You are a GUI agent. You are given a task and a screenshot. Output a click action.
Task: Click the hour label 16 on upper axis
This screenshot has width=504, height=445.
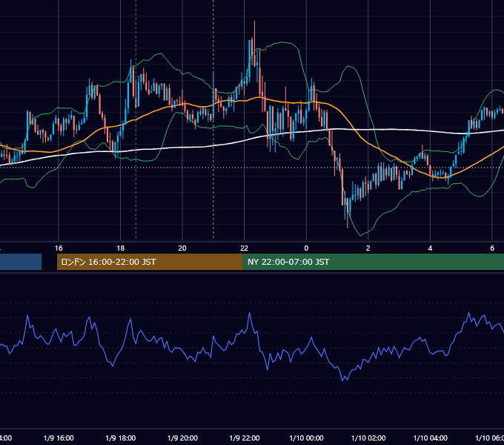tap(59, 248)
